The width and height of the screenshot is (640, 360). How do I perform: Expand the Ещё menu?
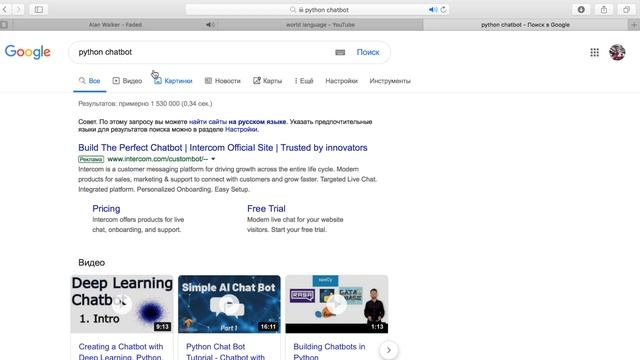click(304, 81)
